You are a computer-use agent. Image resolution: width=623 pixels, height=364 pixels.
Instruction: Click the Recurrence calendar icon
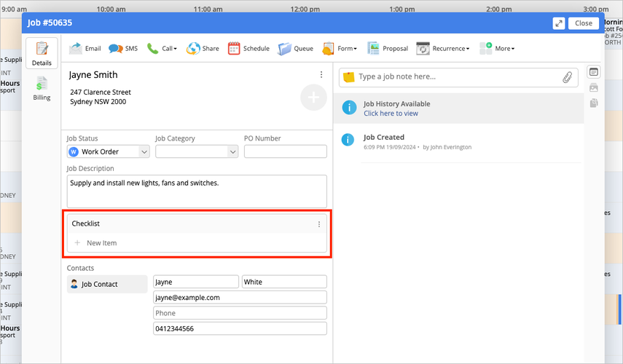coord(423,49)
